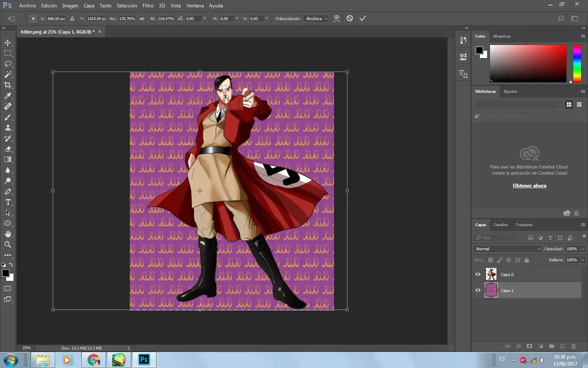Swap foreground and background colors in toolbar
Screen dimensions: 588x368
[x=11, y=265]
